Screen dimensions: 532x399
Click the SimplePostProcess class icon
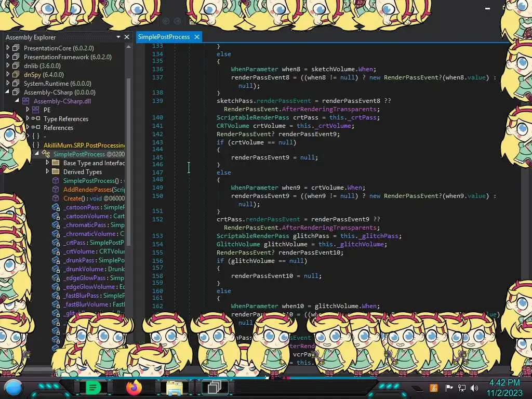pyautogui.click(x=46, y=154)
